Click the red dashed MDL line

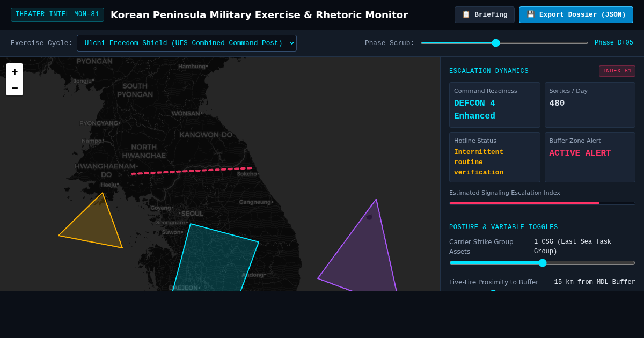tap(192, 171)
